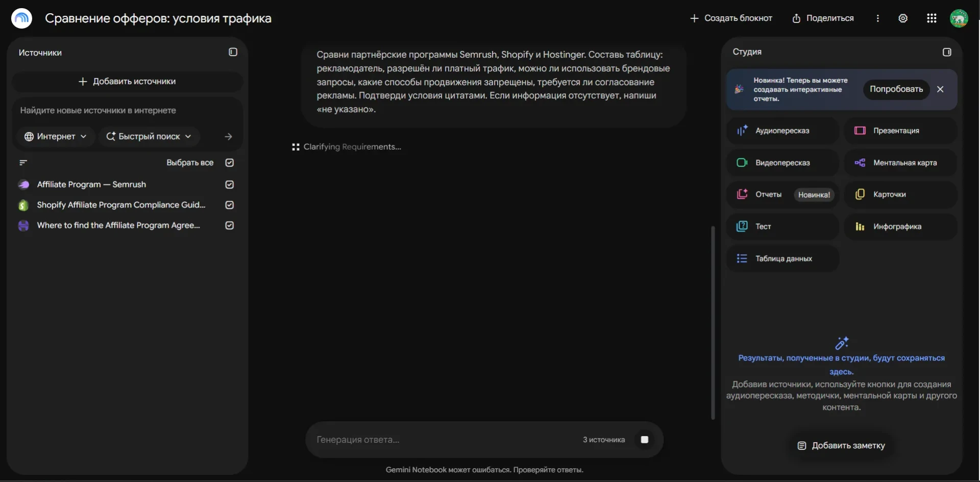Viewport: 980px width, 482px height.
Task: Uncheck the Affiliate Program — Semrush source
Action: (230, 184)
